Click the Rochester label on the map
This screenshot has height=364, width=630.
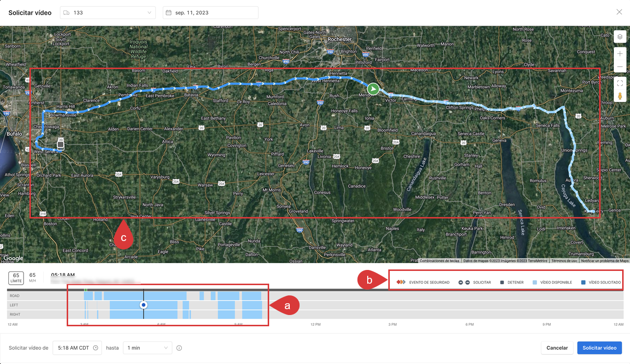(x=340, y=39)
